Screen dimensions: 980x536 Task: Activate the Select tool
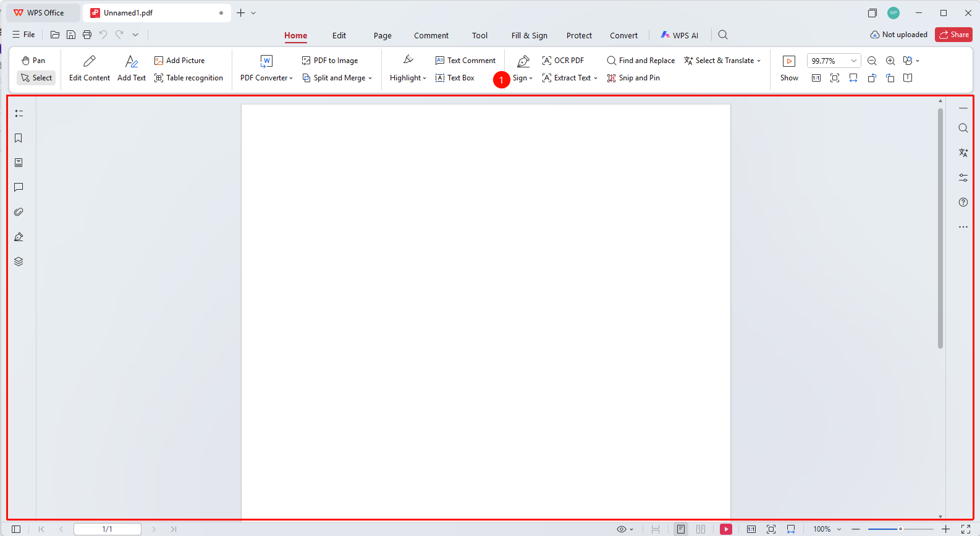point(36,78)
